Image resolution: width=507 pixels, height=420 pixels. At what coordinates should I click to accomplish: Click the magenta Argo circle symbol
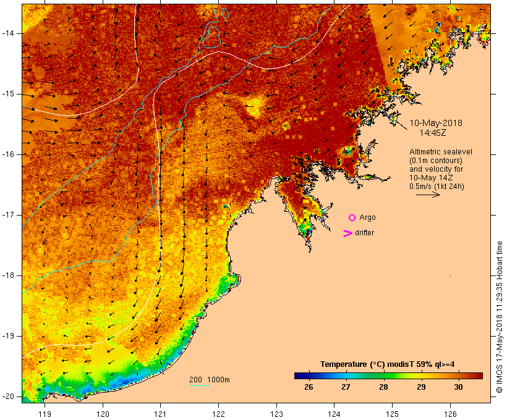pyautogui.click(x=352, y=217)
